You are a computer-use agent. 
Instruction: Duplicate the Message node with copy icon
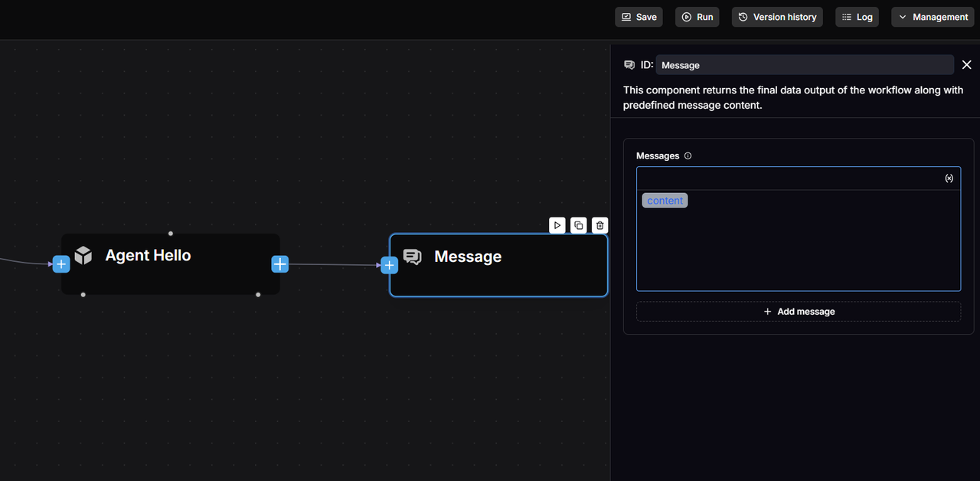pos(579,225)
